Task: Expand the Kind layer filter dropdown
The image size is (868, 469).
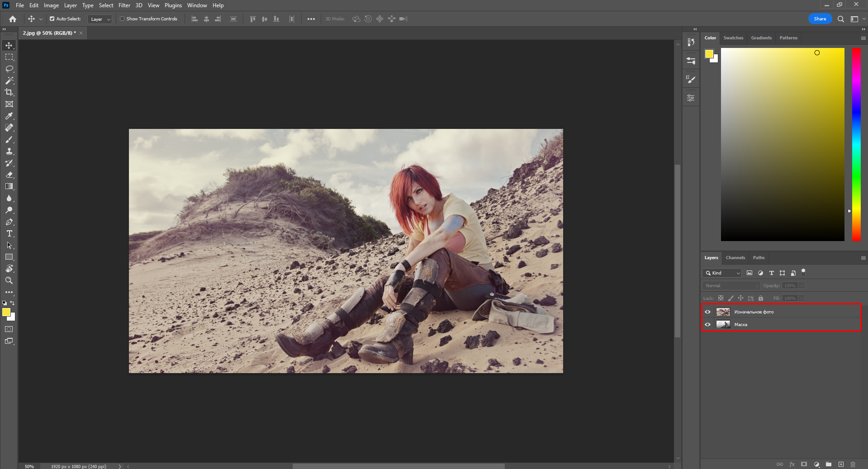Action: click(722, 273)
